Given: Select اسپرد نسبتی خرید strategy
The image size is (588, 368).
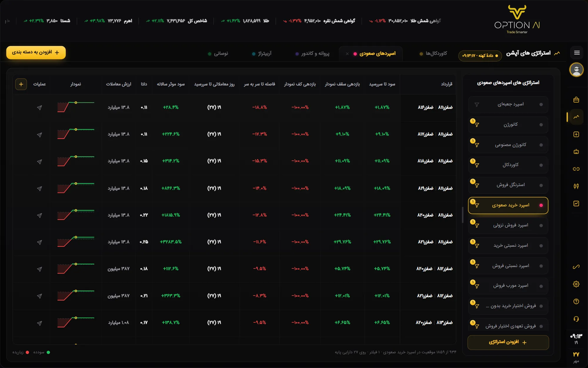Looking at the screenshot, I should 508,246.
